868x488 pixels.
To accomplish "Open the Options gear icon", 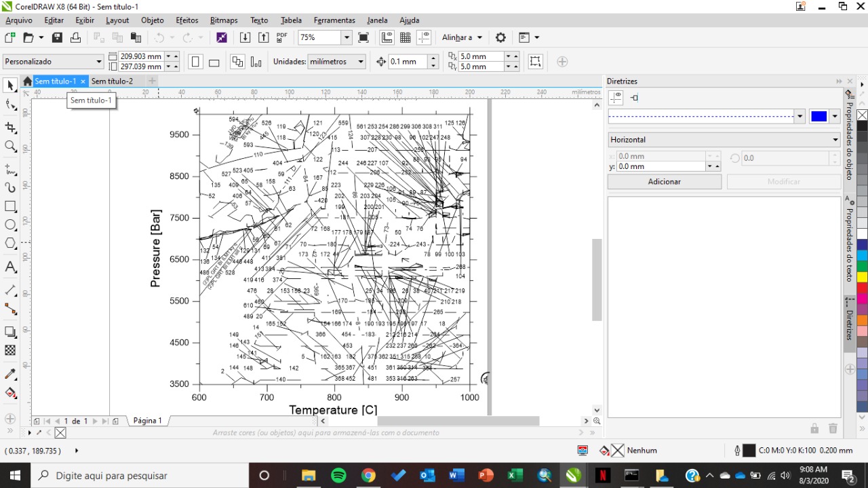I will (500, 38).
